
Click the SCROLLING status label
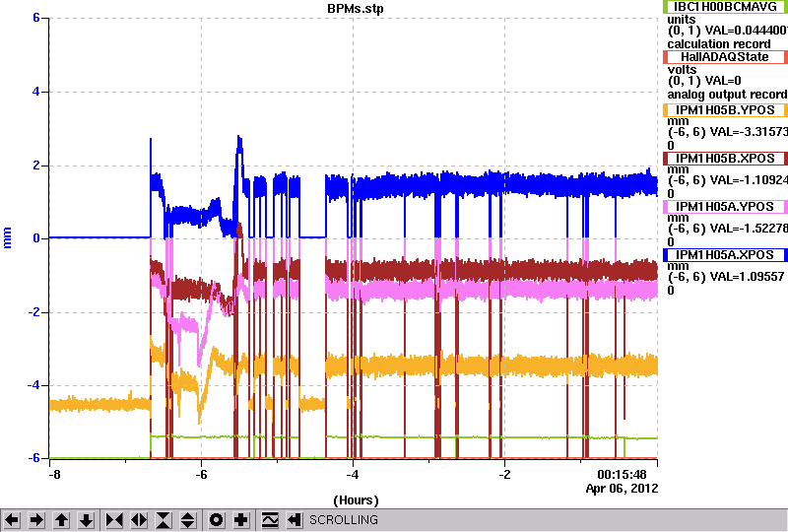point(343,520)
